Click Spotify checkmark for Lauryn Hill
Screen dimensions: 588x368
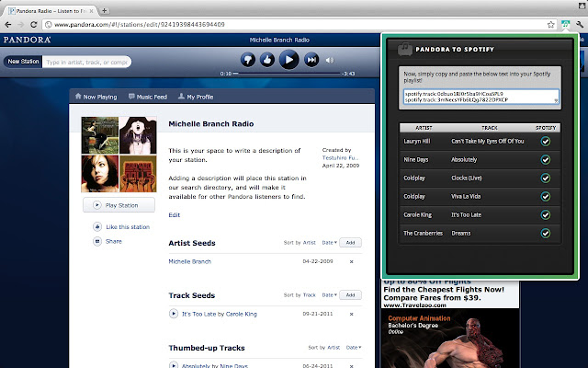coord(545,141)
